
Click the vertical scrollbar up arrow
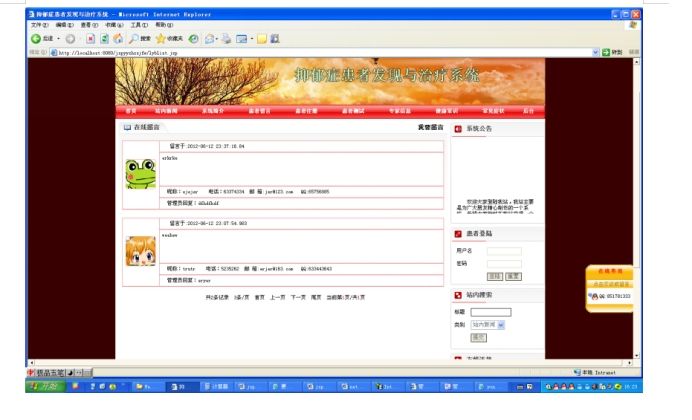[x=636, y=62]
